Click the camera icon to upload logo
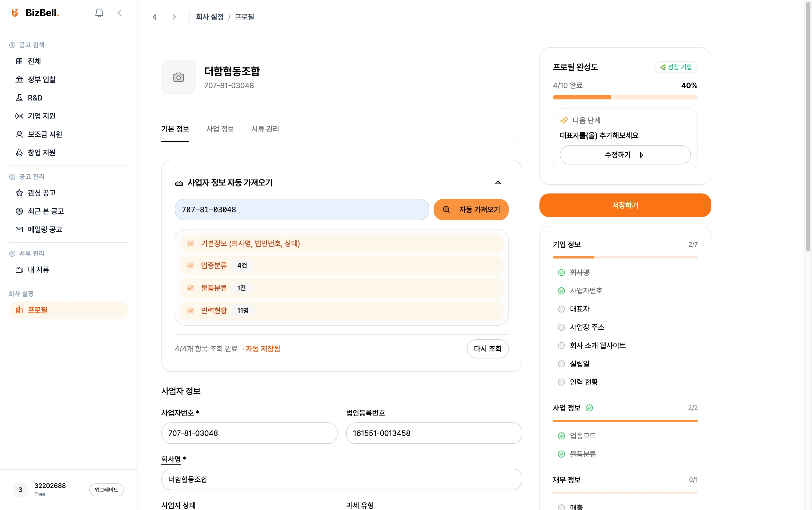 tap(178, 78)
